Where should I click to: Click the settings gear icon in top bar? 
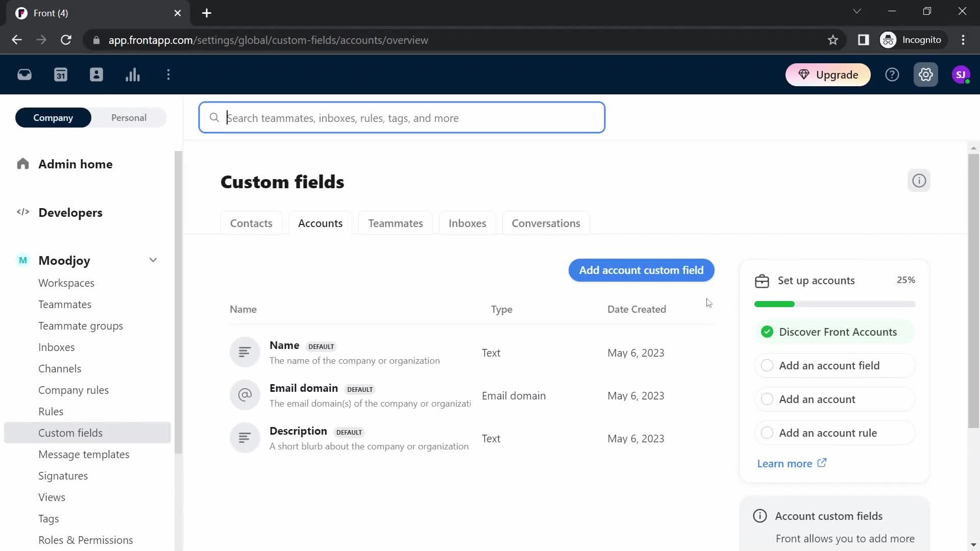tap(926, 74)
